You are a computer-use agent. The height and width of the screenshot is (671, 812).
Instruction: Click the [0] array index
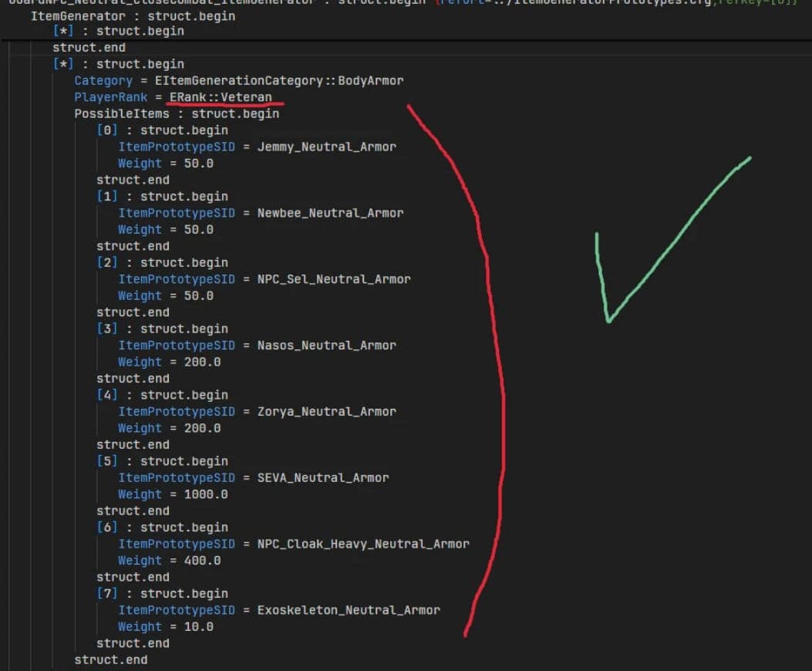click(x=107, y=130)
